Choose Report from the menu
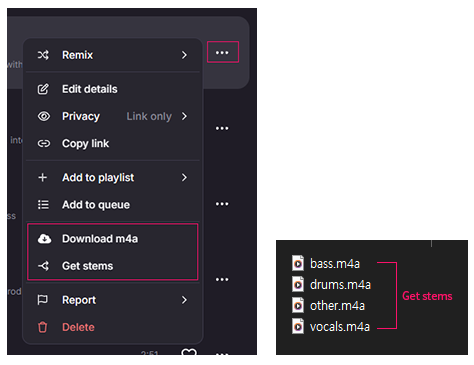This screenshot has width=474, height=365. [113, 300]
